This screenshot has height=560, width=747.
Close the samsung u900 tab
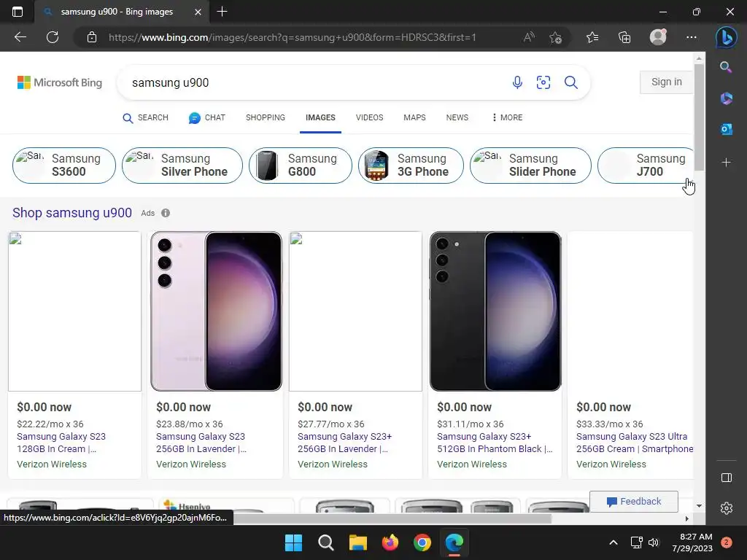pos(198,12)
